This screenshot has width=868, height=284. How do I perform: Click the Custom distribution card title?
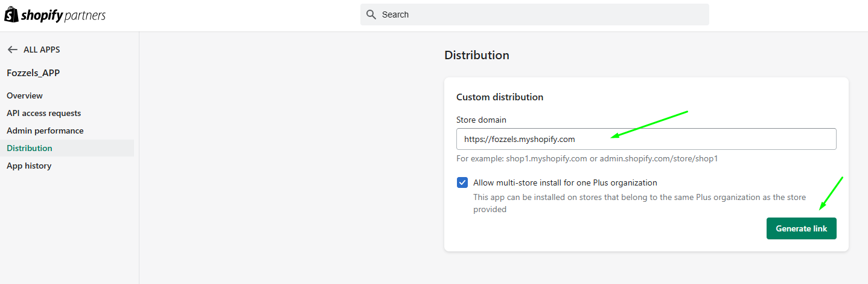click(x=500, y=97)
